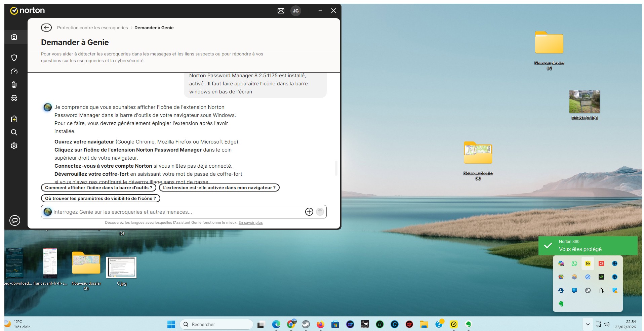Click the 'Vous êtes protégé' Norton 360 notification
The height and width of the screenshot is (331, 644).
(x=588, y=246)
